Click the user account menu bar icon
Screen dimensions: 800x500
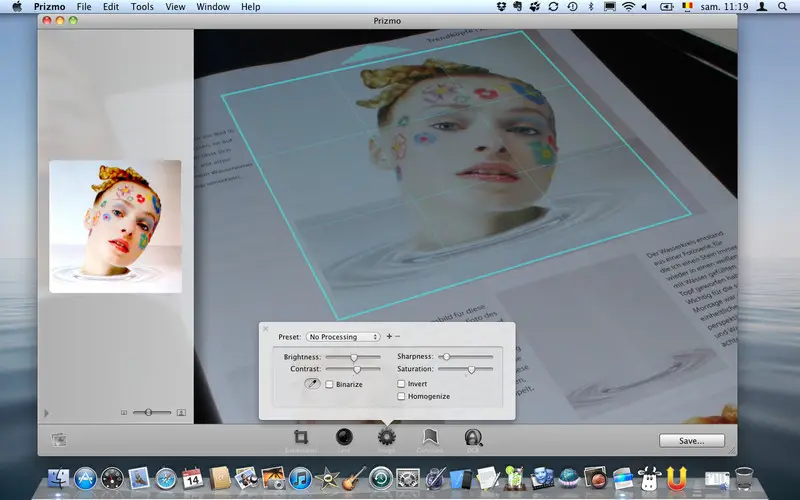(762, 7)
